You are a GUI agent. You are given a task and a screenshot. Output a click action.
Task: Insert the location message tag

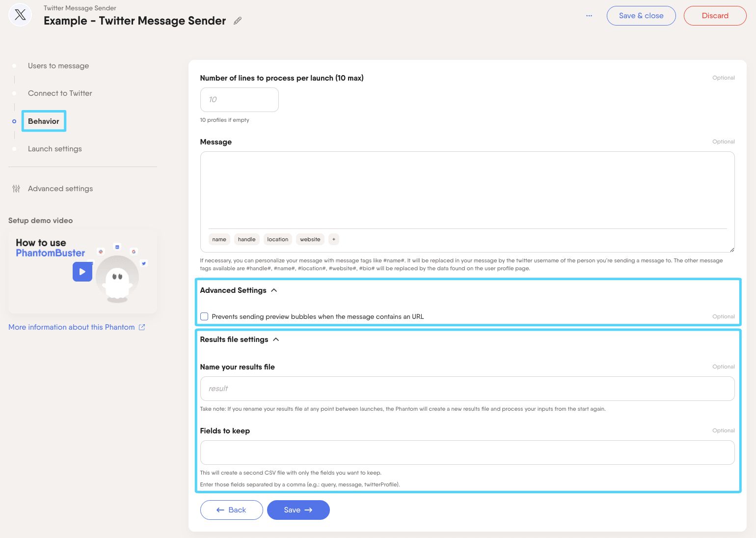(x=278, y=239)
